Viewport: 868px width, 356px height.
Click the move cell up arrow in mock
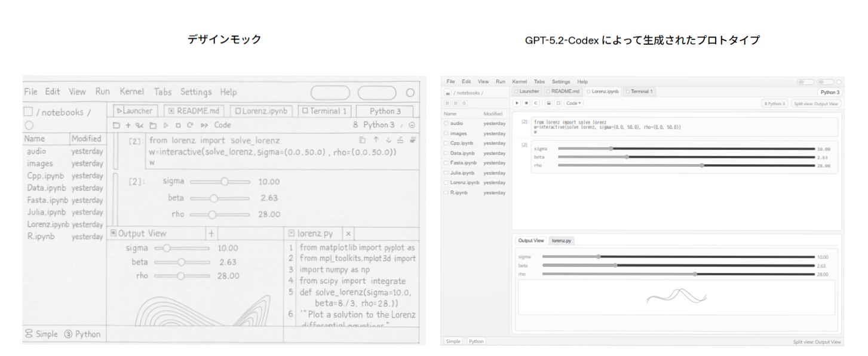[x=376, y=140]
